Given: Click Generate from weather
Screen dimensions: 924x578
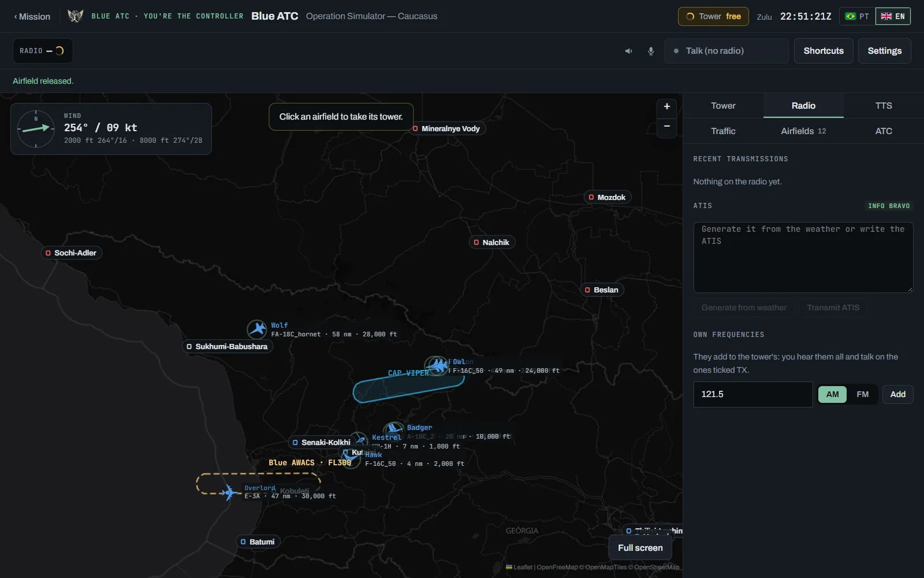Looking at the screenshot, I should point(744,307).
